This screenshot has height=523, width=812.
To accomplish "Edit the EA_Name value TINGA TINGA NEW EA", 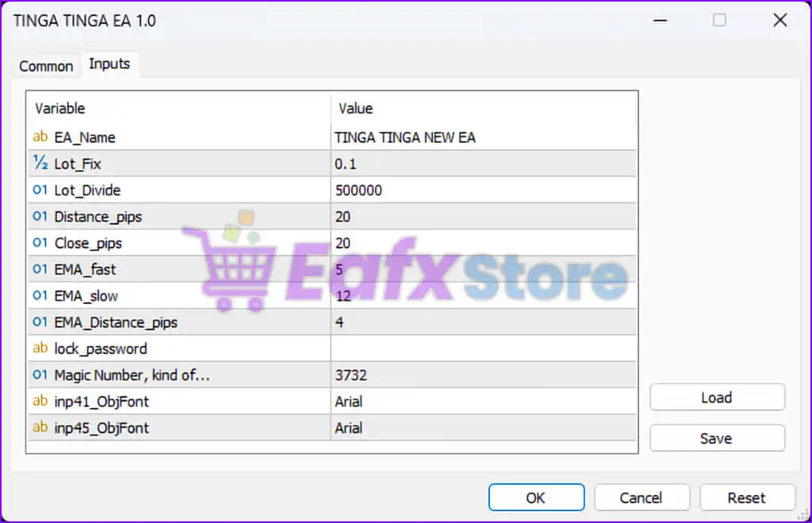I will click(484, 137).
